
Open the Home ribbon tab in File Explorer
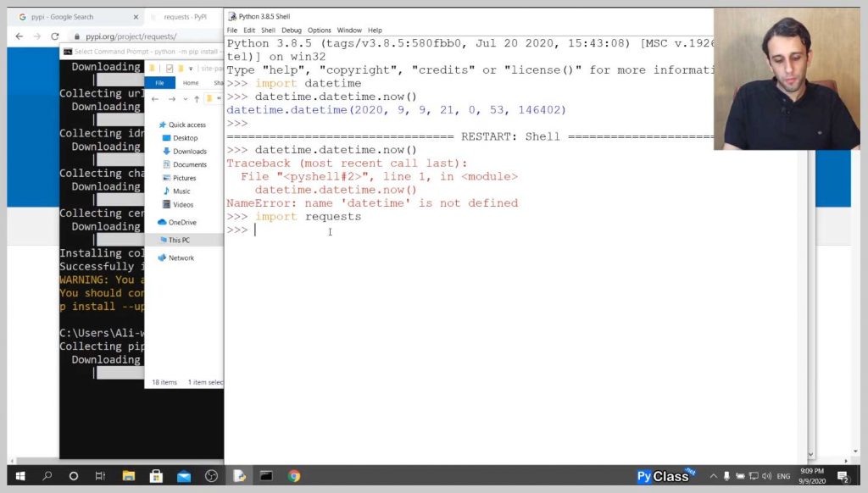click(191, 83)
